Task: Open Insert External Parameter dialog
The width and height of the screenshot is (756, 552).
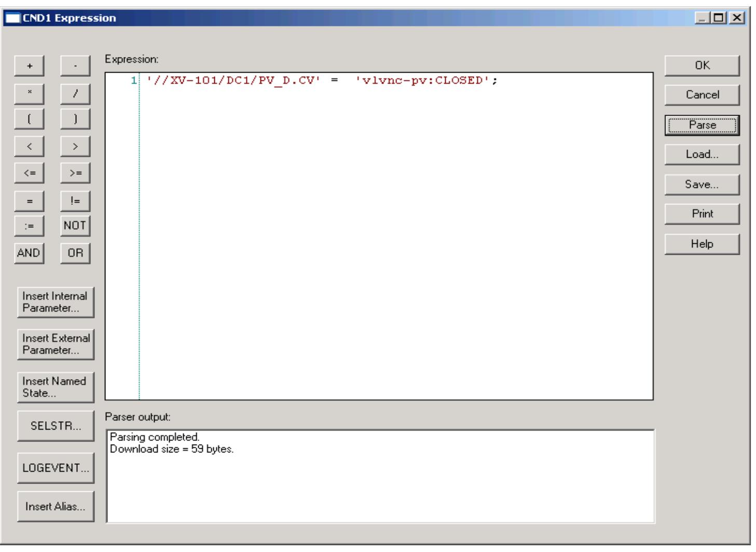Action: click(x=56, y=344)
